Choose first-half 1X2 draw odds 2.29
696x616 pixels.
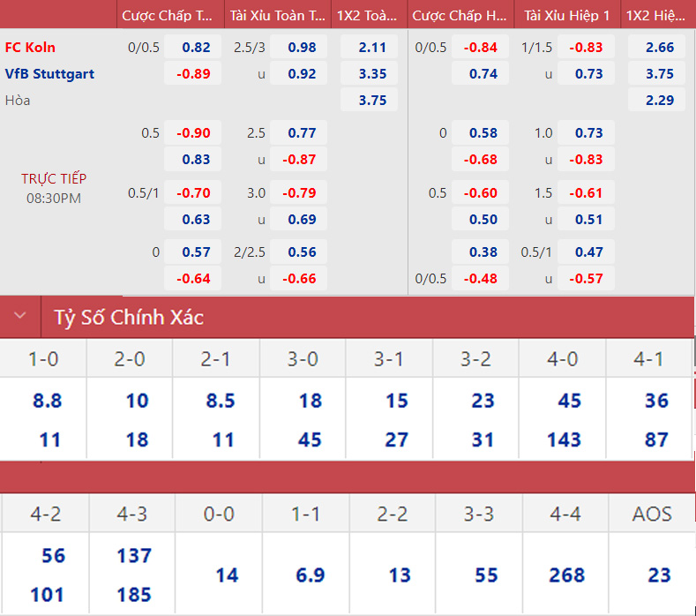tap(659, 101)
